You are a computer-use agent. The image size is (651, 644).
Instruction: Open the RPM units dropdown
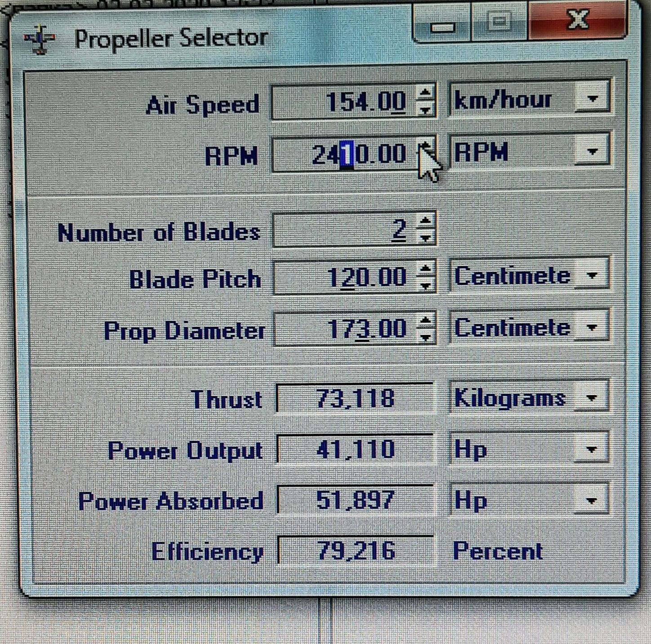point(592,151)
